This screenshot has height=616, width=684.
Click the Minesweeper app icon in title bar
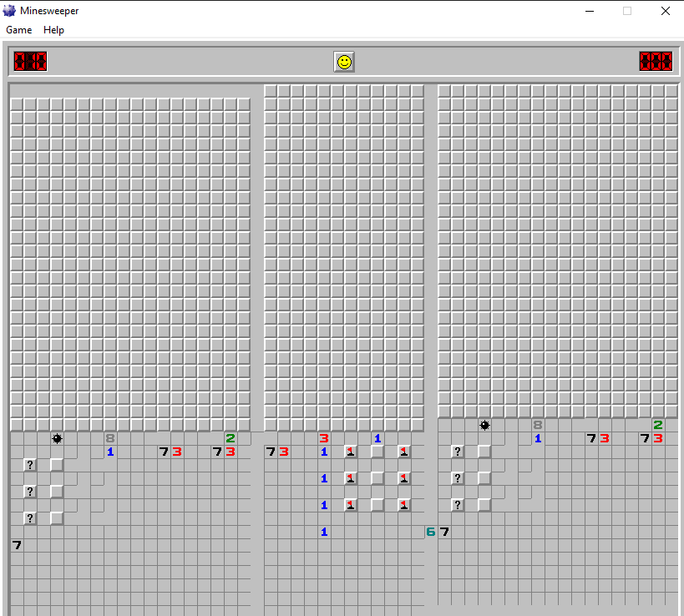(x=10, y=11)
